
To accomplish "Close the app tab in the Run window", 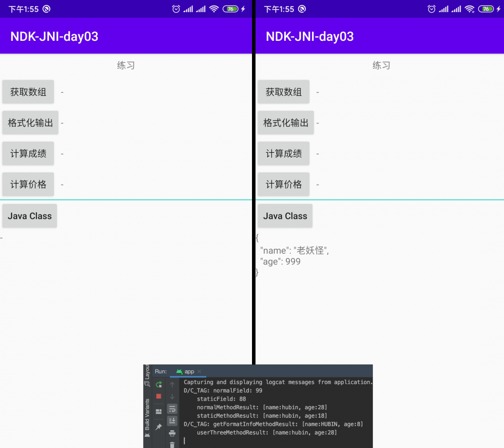I will click(200, 372).
